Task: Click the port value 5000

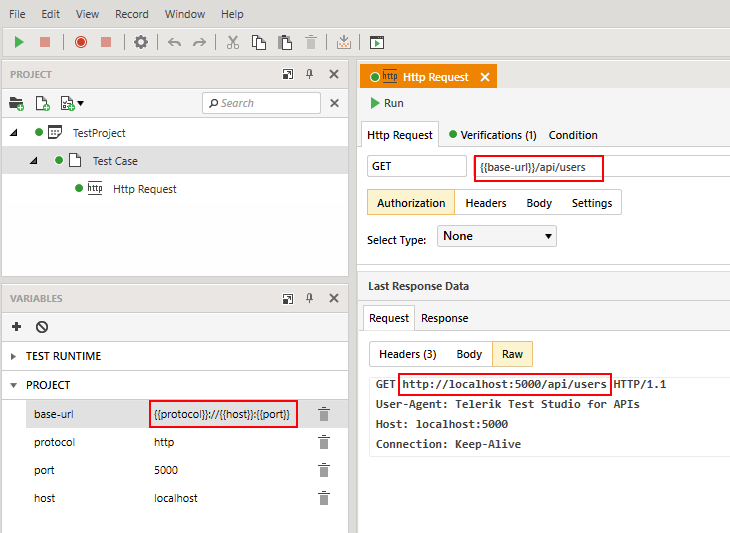Action: [x=166, y=470]
